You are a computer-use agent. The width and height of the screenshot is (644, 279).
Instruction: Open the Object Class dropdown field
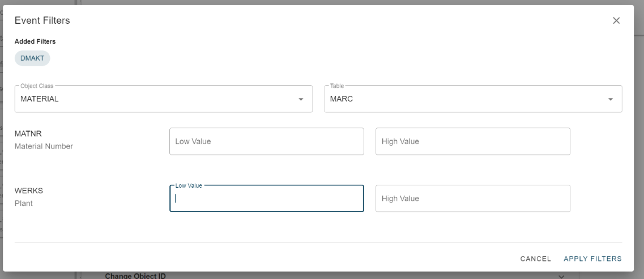point(164,99)
